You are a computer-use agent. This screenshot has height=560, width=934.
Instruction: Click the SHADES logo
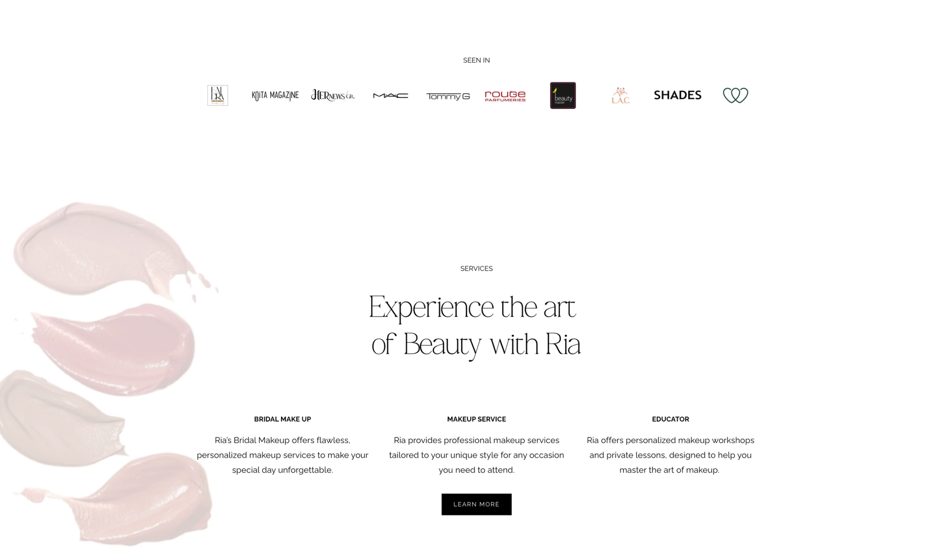tap(678, 95)
